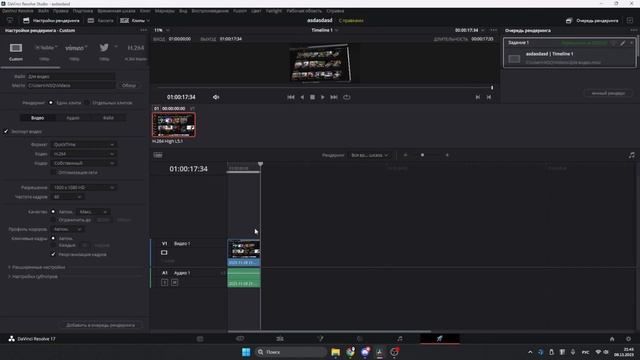Select Individual clips render radio button
Screen dimensions: 640x360
click(x=87, y=103)
